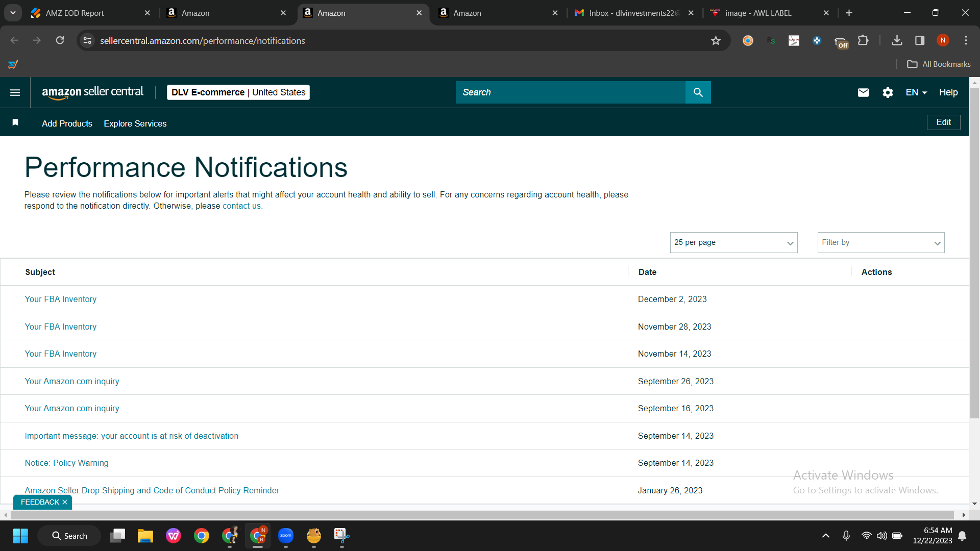Close the AMZ EOD Report tab
The width and height of the screenshot is (980, 551).
click(148, 13)
